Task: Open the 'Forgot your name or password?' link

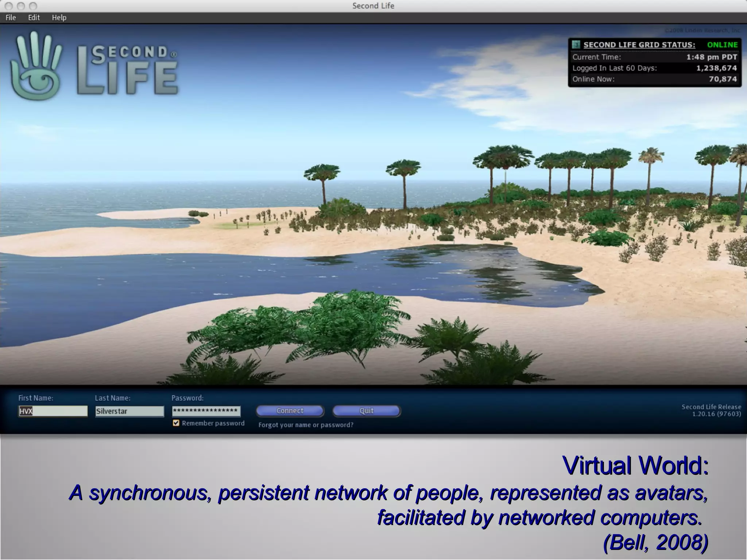Action: click(306, 425)
